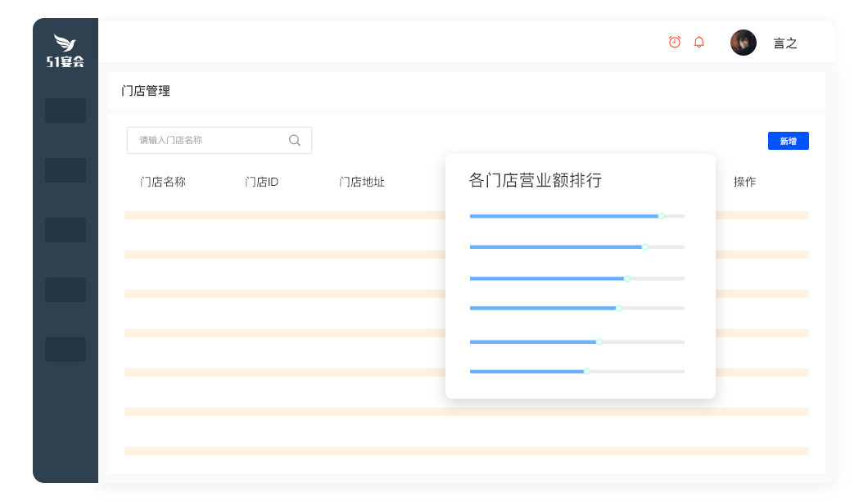The height and width of the screenshot is (501, 868).
Task: Click the alarm clock icon in the header
Action: click(x=674, y=42)
